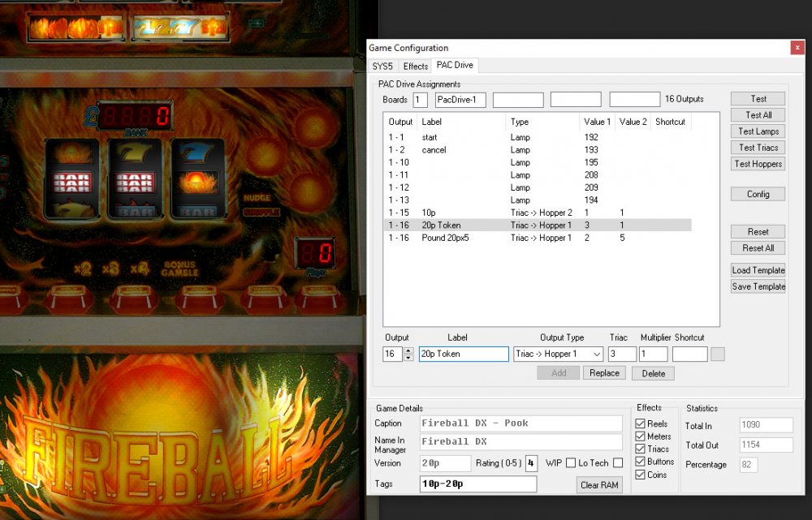Switch to the SYS5 tab
Image resolution: width=812 pixels, height=520 pixels.
382,67
